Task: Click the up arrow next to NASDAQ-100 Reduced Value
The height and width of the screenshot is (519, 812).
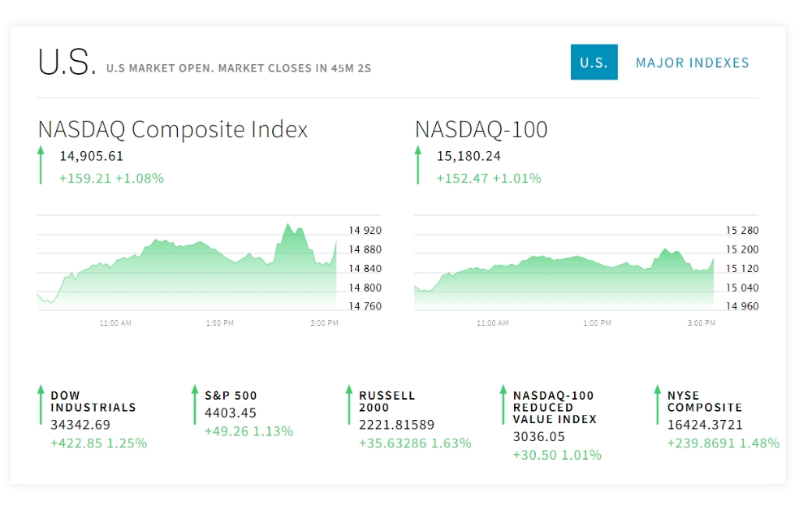Action: point(503,404)
